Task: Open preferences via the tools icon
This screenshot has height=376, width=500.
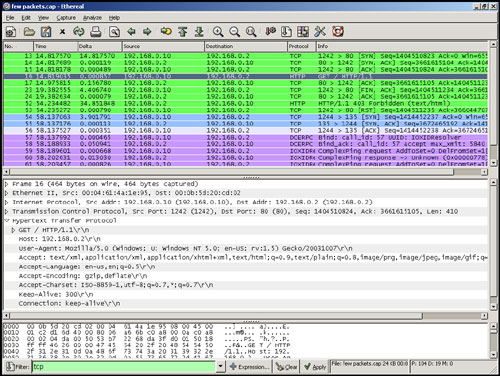Action: click(x=320, y=32)
